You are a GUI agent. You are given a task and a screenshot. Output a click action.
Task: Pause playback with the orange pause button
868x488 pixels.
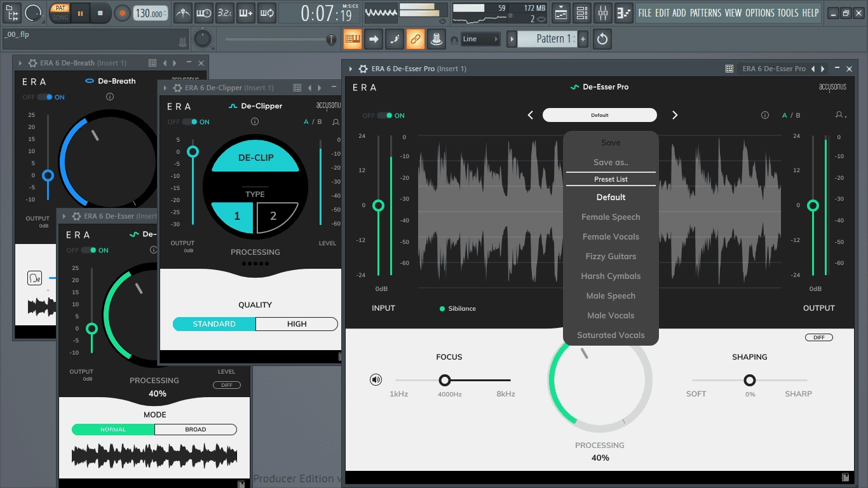81,12
